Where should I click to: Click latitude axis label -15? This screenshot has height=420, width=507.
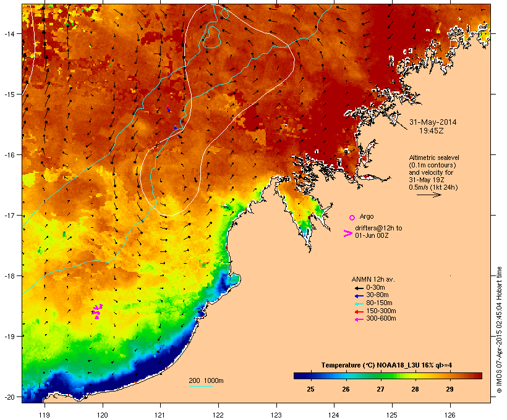click(x=9, y=94)
